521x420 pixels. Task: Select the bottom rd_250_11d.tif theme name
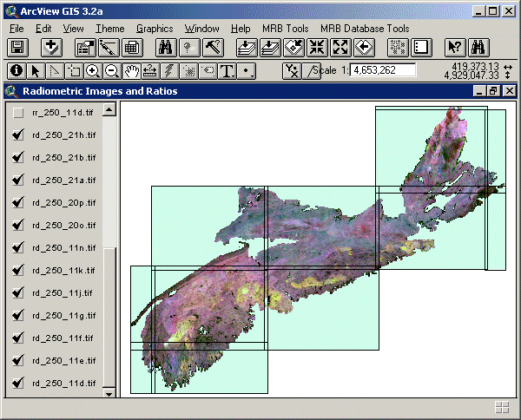click(64, 384)
